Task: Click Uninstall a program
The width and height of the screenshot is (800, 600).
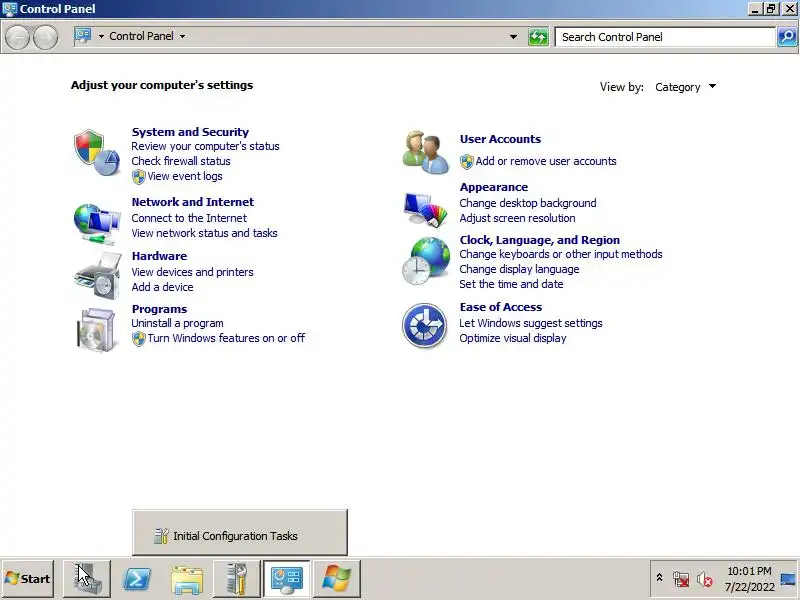Action: pyautogui.click(x=177, y=323)
